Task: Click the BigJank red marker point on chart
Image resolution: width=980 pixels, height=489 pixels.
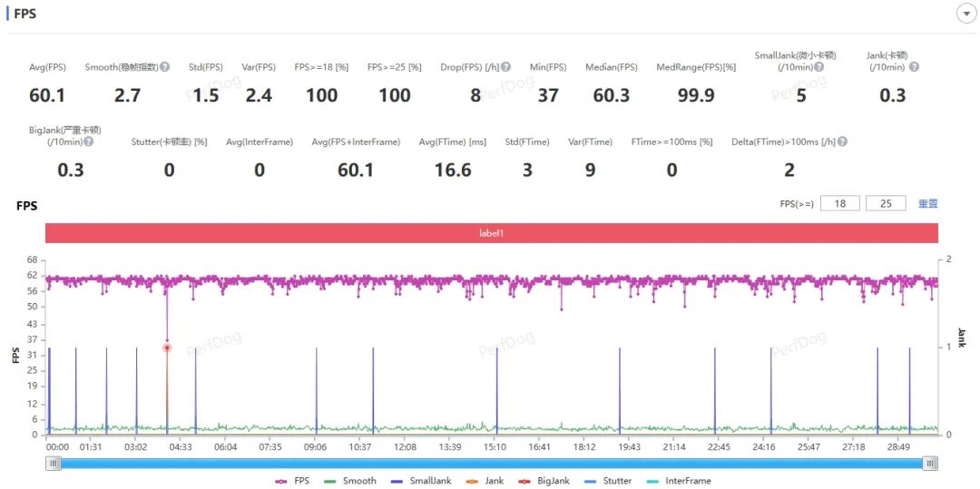Action: [167, 347]
